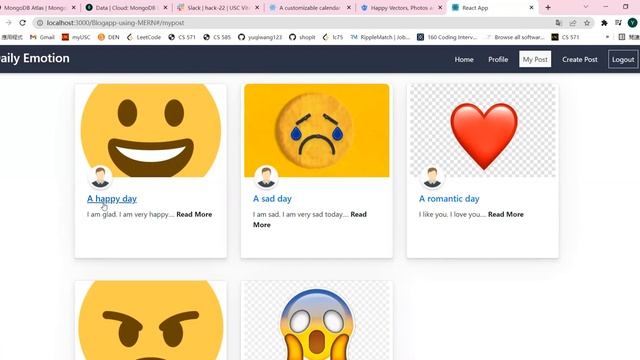The image size is (640, 360).
Task: Open the myUSC bookmark
Action: pyautogui.click(x=76, y=37)
